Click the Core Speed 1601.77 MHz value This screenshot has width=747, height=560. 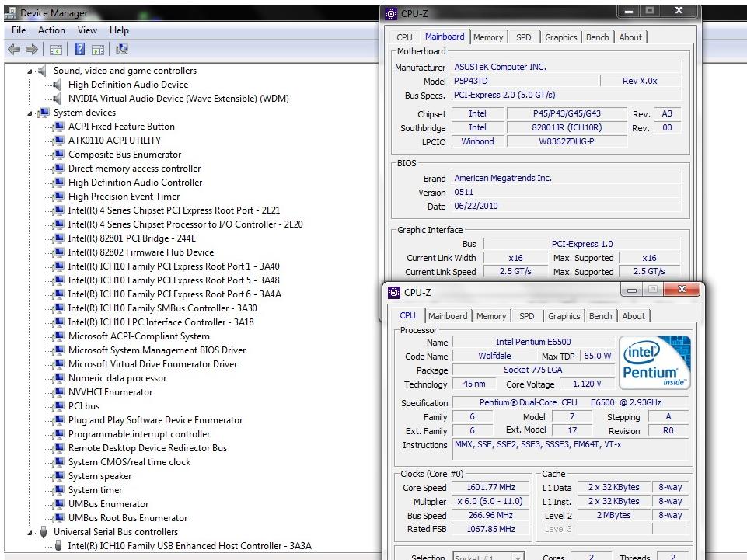(490, 487)
